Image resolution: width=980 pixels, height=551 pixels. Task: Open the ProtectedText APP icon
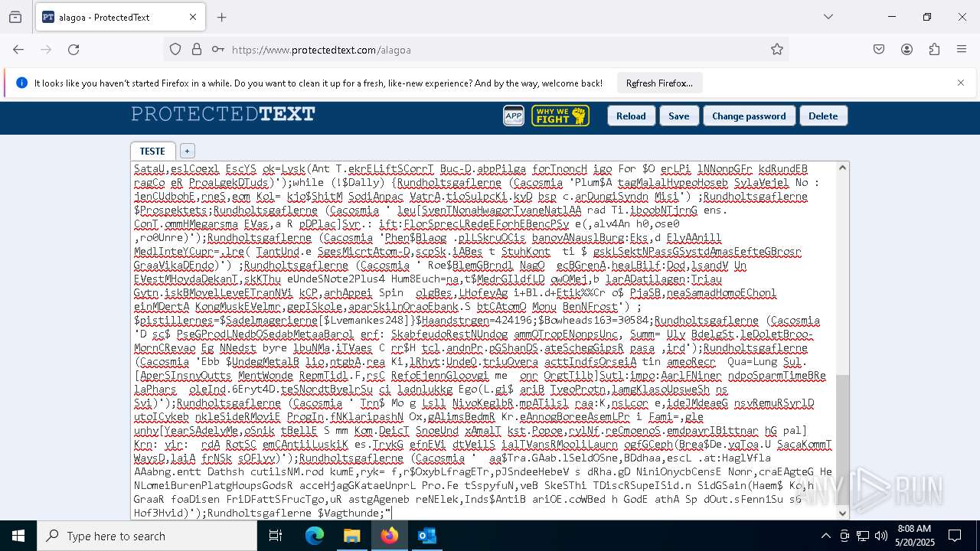click(x=513, y=116)
